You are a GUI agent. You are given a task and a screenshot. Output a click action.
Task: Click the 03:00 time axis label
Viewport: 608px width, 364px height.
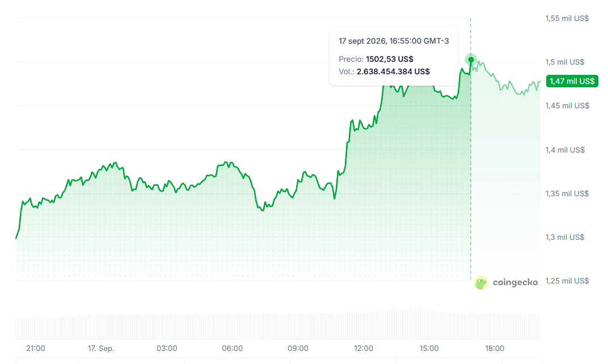pos(167,348)
